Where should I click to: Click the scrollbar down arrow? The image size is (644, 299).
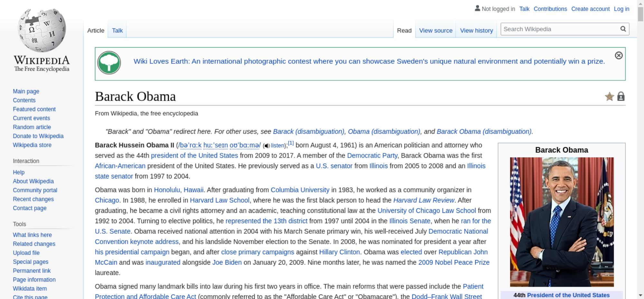(x=640, y=295)
